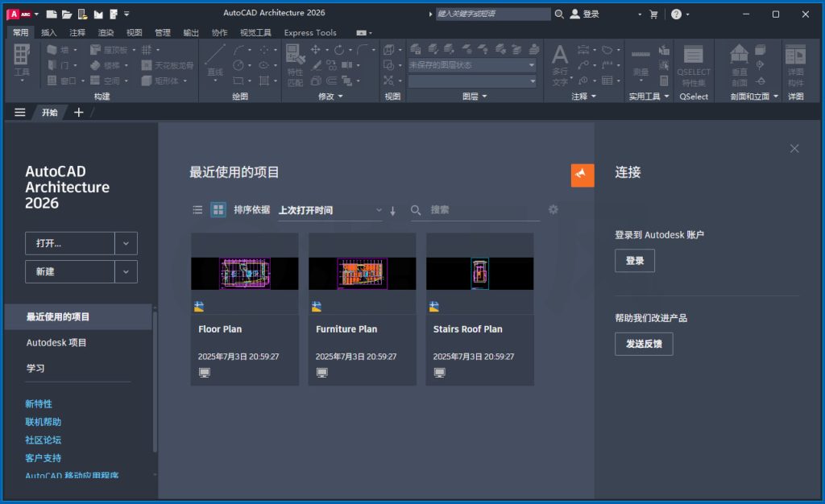Viewport: 825px width, 504px height.
Task: Click the orange announcements megaphone icon
Action: point(582,175)
